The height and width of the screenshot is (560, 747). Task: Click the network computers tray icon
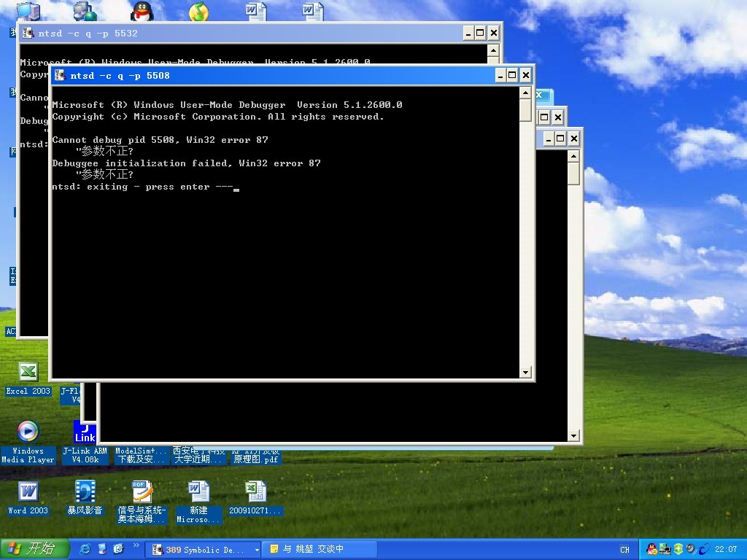(665, 549)
